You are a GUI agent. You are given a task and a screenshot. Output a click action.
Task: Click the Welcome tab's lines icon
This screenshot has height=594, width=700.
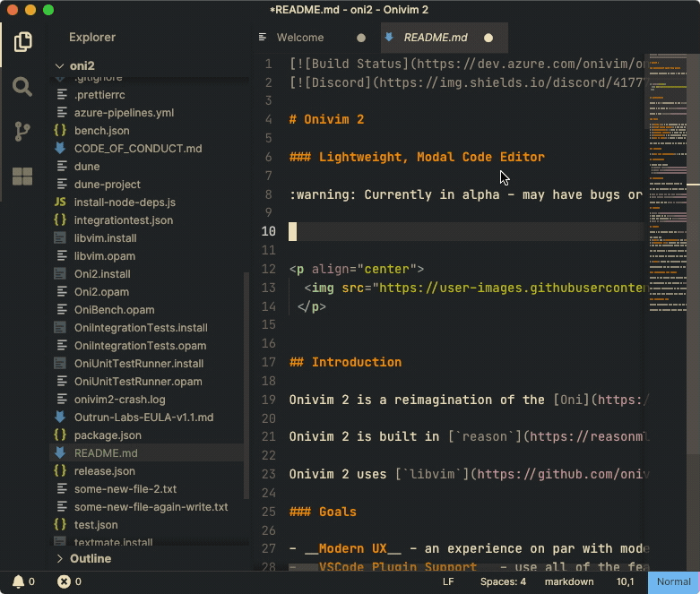pos(263,37)
